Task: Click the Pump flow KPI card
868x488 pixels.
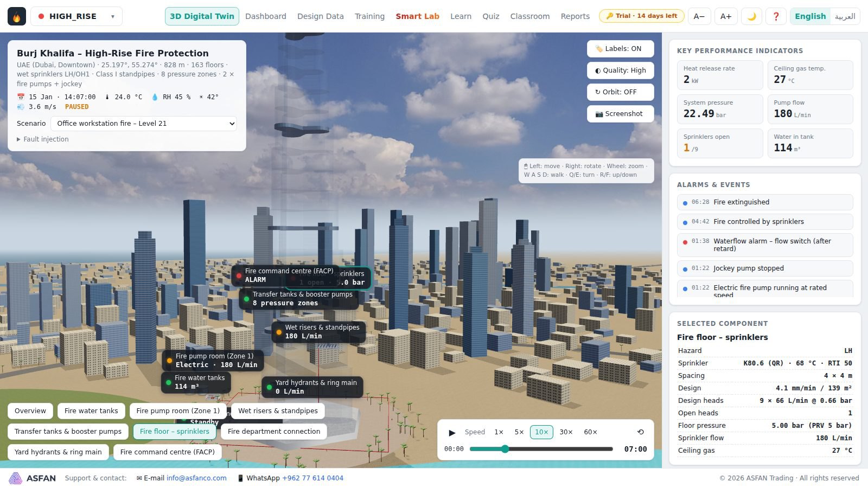Action: click(810, 109)
